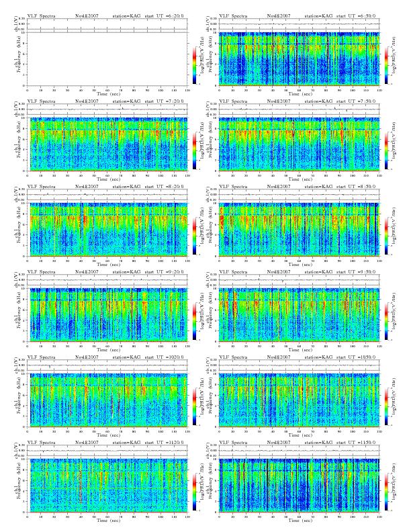The width and height of the screenshot is (411, 532).
Task: Select the spectrogram for start UT 9:20:0
Action: [x=107, y=315]
